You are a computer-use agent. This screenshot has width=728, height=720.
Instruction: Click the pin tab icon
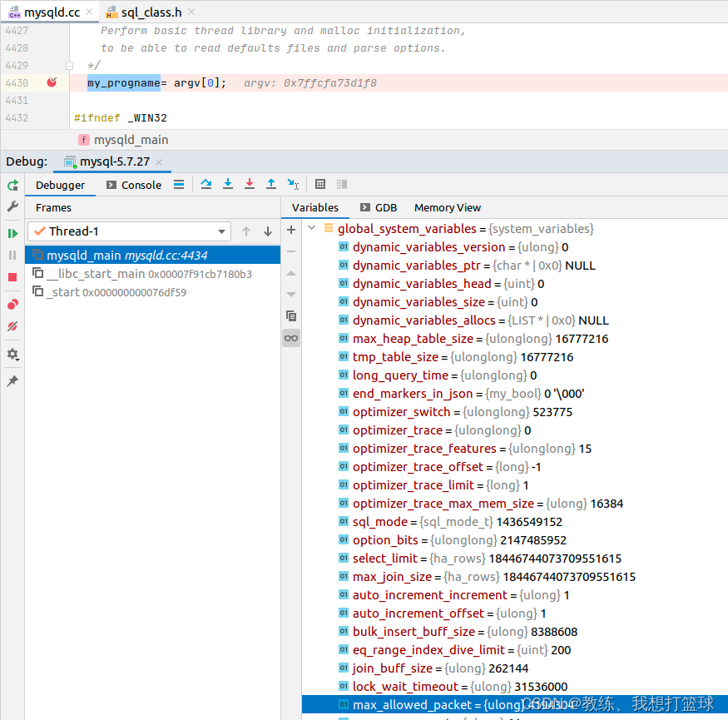tap(12, 380)
